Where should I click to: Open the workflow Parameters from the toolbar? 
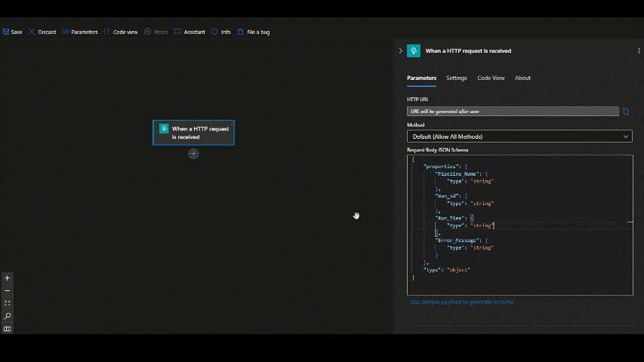click(x=80, y=32)
